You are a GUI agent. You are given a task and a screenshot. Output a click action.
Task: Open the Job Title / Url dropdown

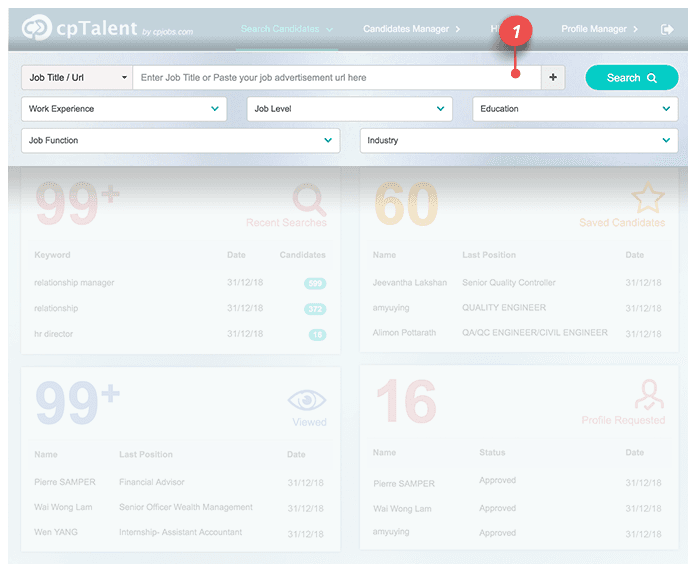(x=77, y=78)
